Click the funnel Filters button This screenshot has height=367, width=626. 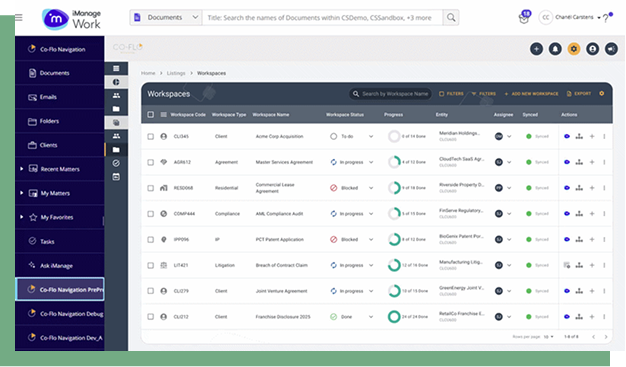483,93
